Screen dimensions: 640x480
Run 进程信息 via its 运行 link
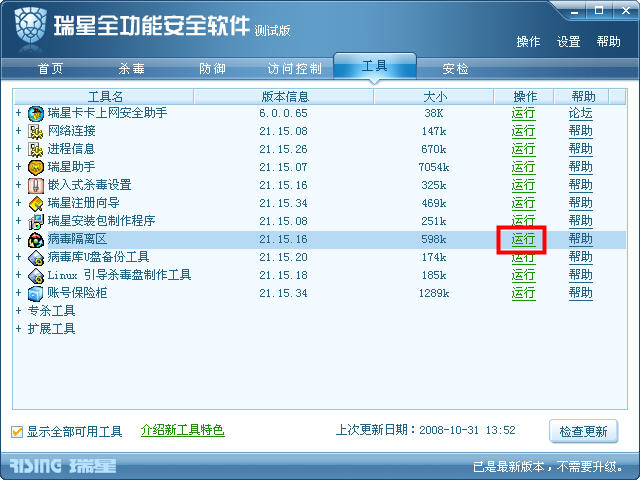(x=523, y=149)
